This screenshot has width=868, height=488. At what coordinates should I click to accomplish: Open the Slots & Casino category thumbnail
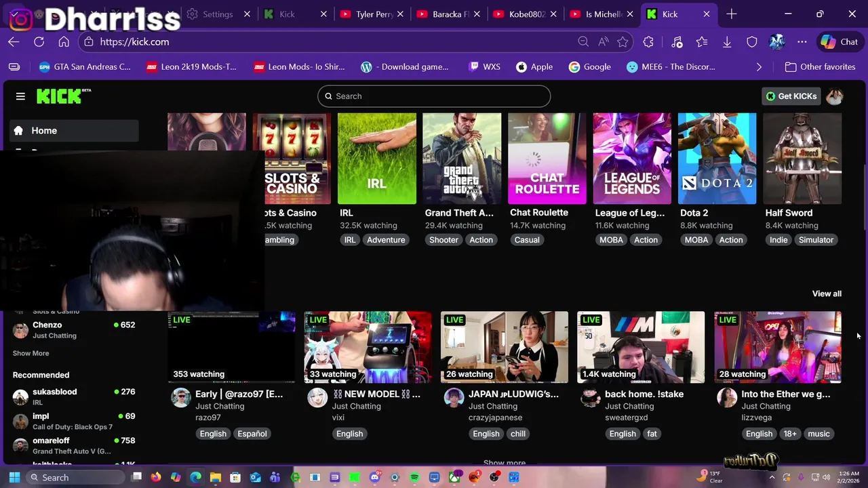(x=292, y=159)
